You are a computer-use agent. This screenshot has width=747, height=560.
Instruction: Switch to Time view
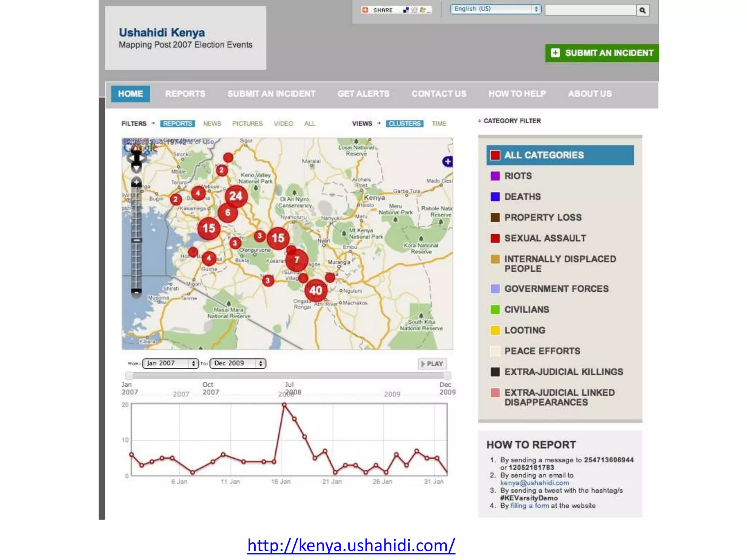pos(439,124)
